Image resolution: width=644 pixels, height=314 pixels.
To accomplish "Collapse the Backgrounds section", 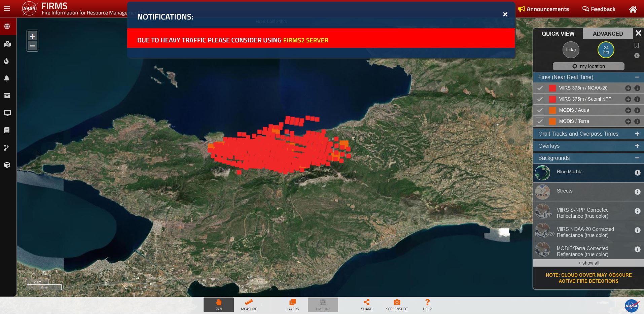I will pyautogui.click(x=637, y=158).
